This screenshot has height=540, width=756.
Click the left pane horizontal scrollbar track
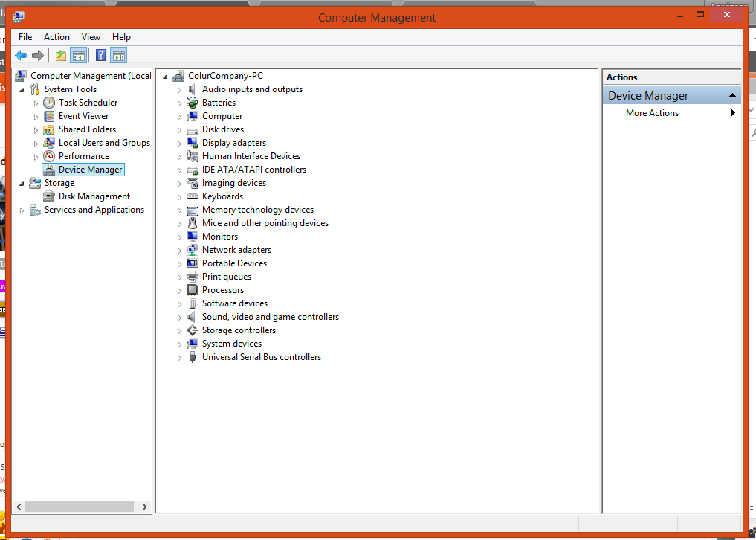coord(82,507)
